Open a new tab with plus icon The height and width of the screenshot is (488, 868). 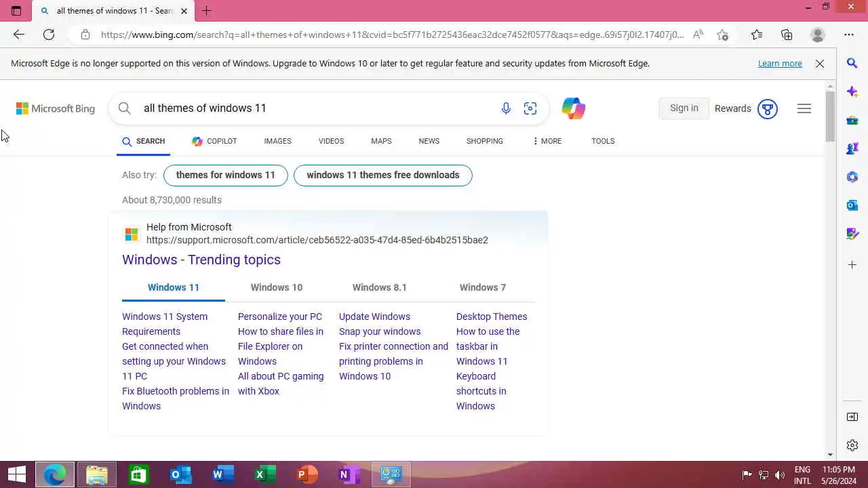(x=207, y=11)
